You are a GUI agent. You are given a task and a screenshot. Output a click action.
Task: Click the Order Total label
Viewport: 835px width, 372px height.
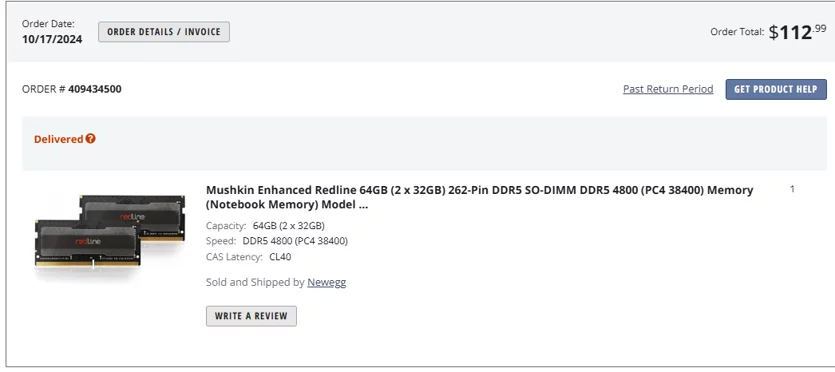(x=737, y=32)
